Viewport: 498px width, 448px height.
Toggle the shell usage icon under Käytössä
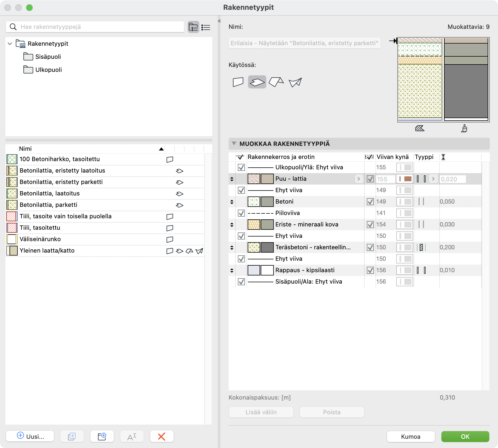[295, 82]
